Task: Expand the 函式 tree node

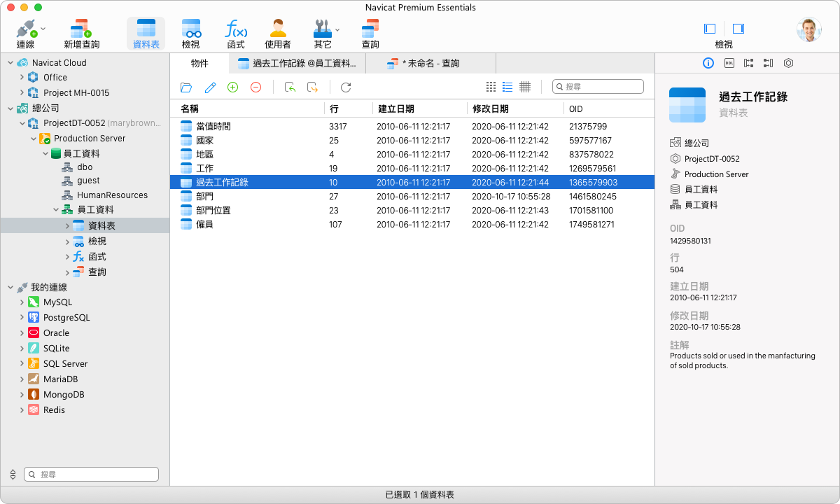Action: click(x=67, y=257)
